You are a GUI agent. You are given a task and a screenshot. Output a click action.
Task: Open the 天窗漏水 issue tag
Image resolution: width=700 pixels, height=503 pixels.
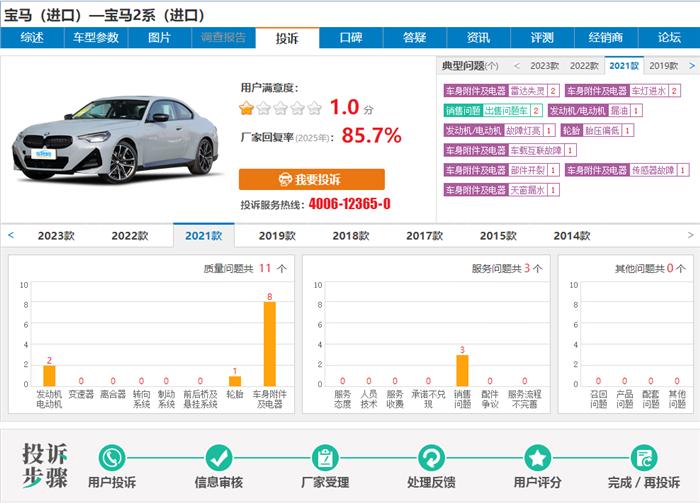501,190
